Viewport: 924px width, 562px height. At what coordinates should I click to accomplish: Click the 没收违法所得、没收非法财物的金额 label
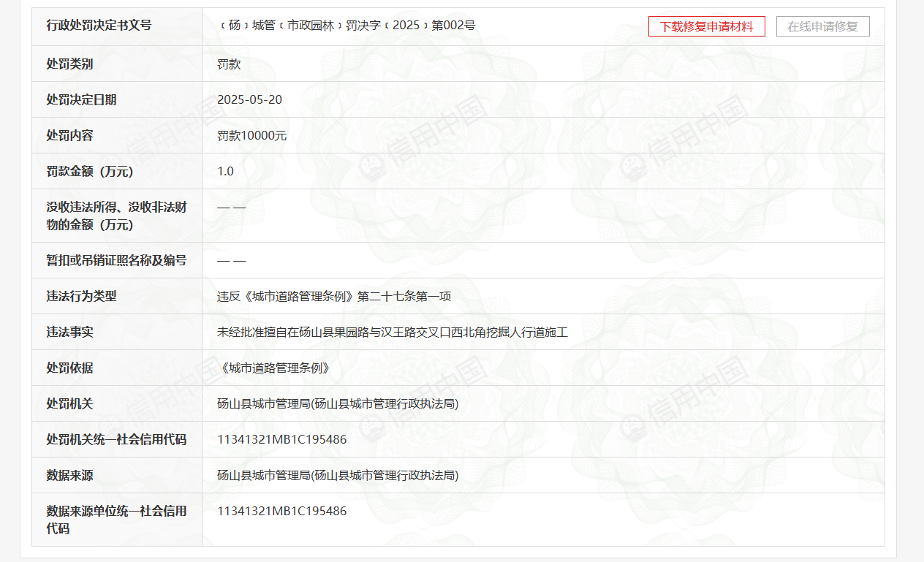pos(116,216)
